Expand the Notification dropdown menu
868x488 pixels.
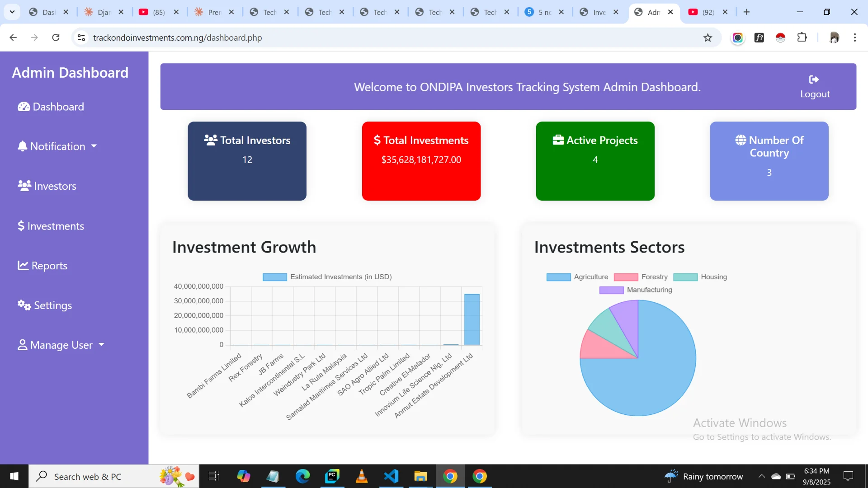tap(57, 146)
